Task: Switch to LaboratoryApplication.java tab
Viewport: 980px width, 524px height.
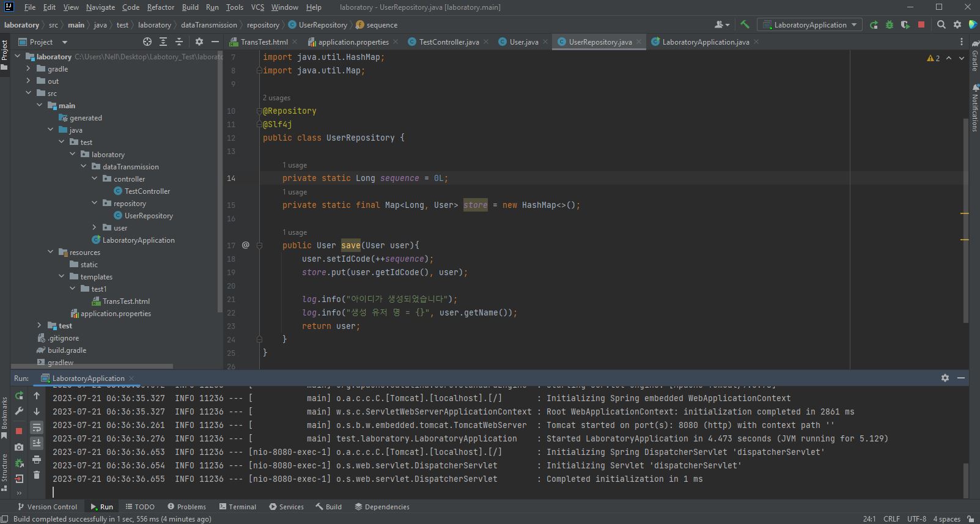Action: pos(706,42)
